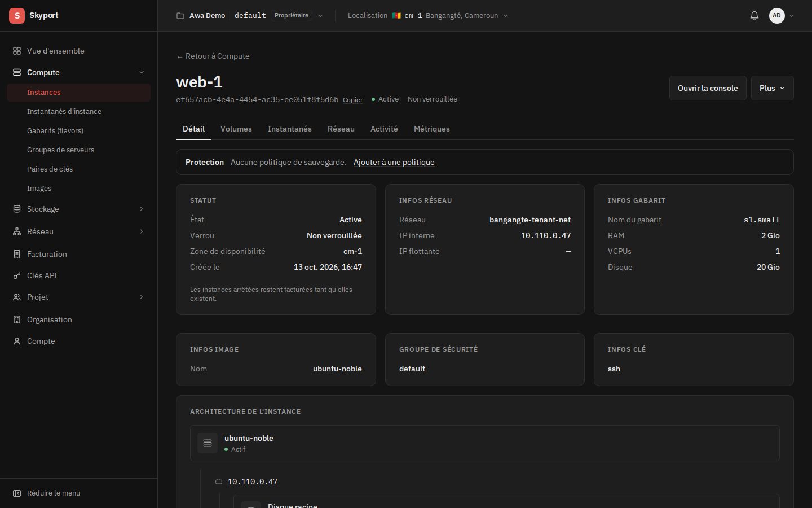The width and height of the screenshot is (812, 508).
Task: Click the ubuntu-noble server icon in architecture
Action: point(208,443)
